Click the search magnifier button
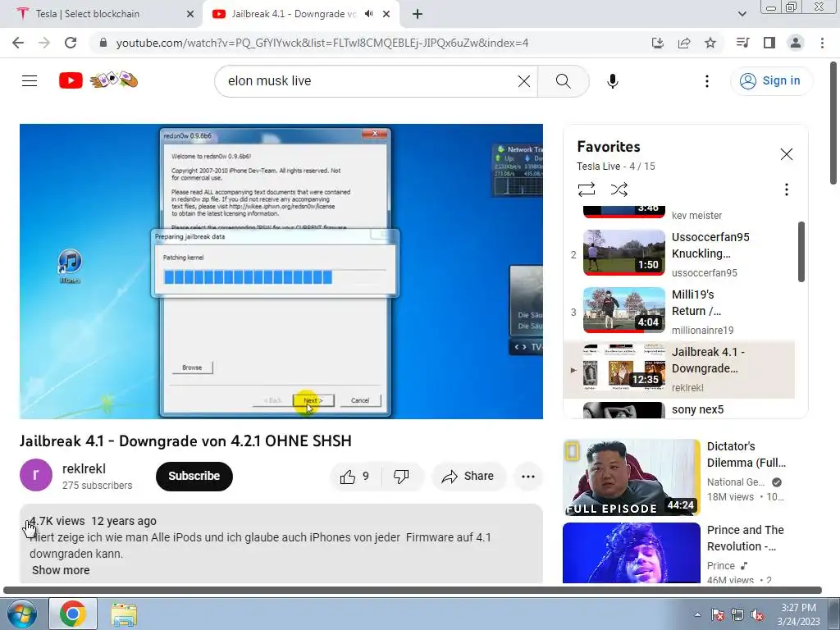Screen dimensions: 840x630 click(563, 81)
